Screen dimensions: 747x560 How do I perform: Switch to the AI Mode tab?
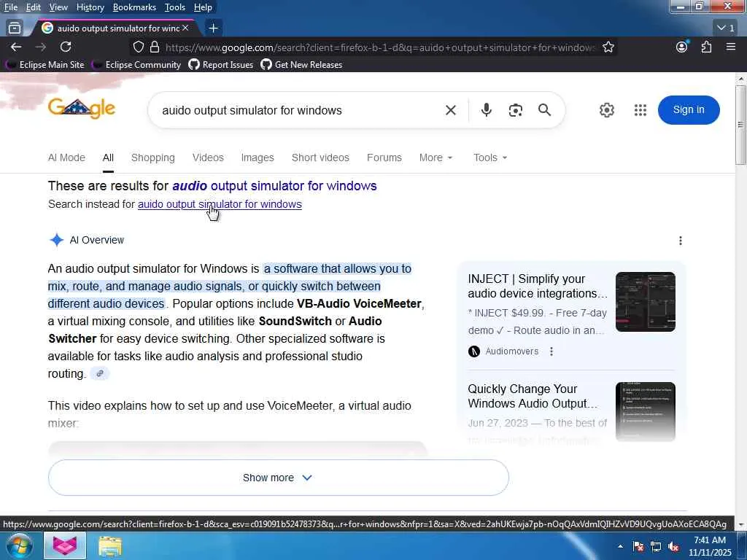[x=66, y=157]
